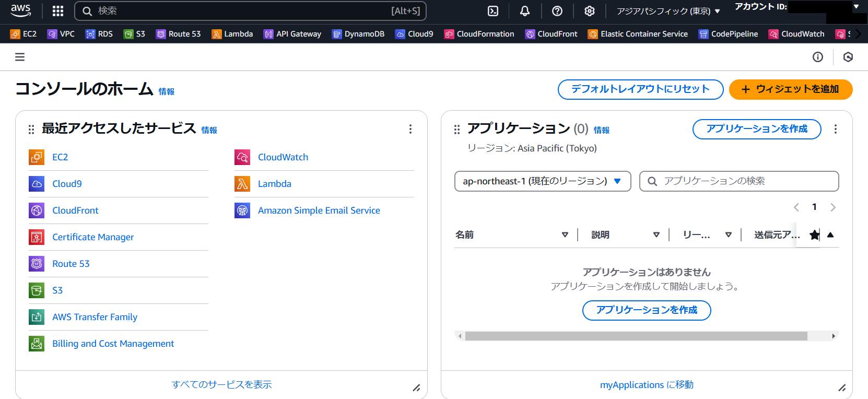Go to previous page in applications pagination
Viewport: 868px width, 399px height.
pos(796,207)
